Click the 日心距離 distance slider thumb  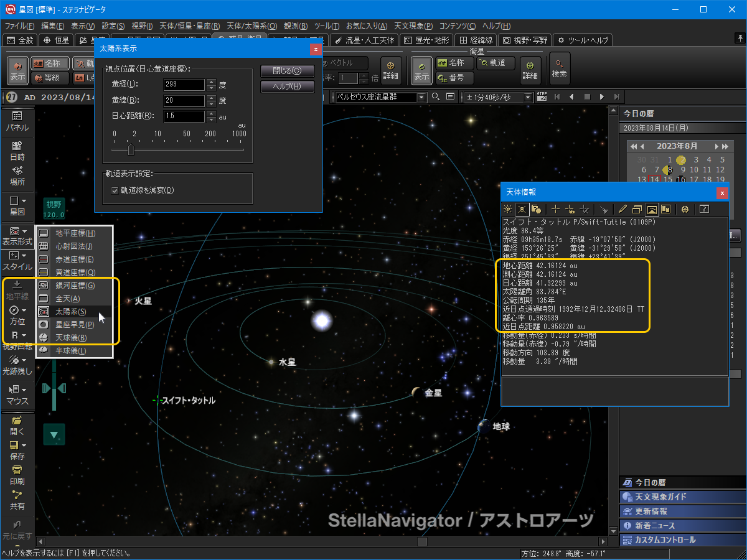click(131, 150)
